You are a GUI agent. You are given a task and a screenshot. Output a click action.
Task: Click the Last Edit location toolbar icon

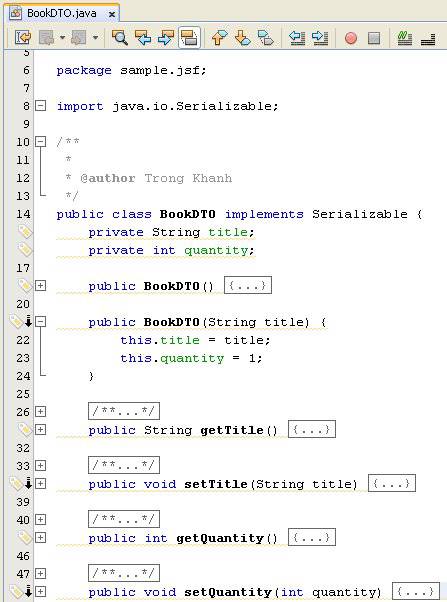click(23, 38)
